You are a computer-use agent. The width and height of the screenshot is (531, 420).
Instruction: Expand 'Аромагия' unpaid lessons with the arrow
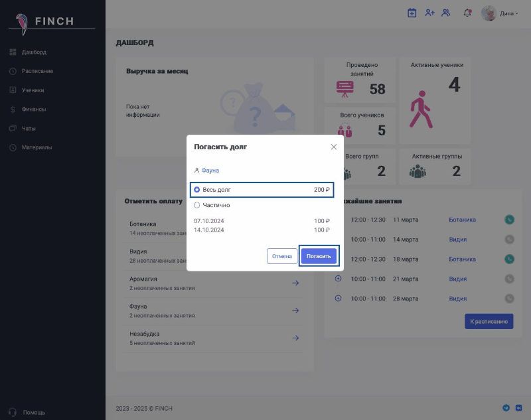(295, 283)
